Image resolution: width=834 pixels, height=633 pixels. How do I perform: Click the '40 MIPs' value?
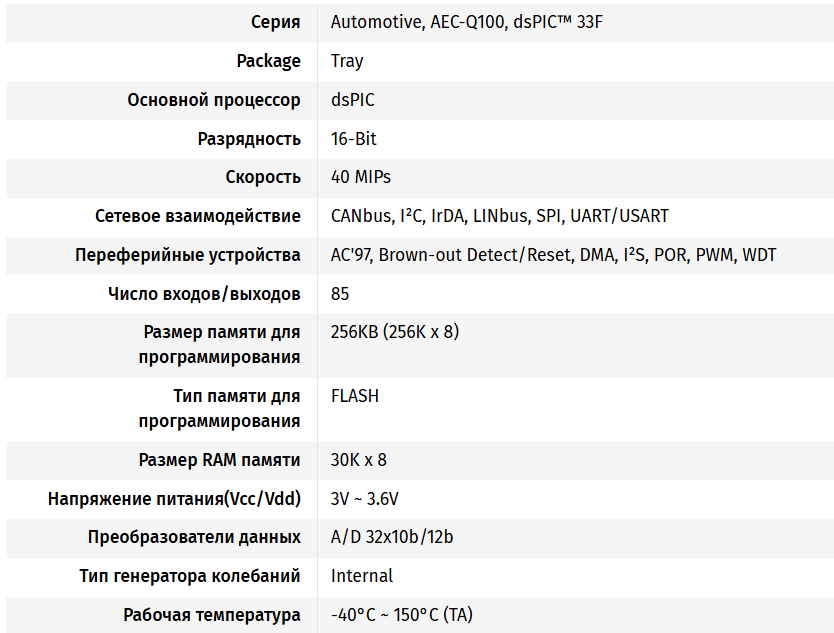361,177
